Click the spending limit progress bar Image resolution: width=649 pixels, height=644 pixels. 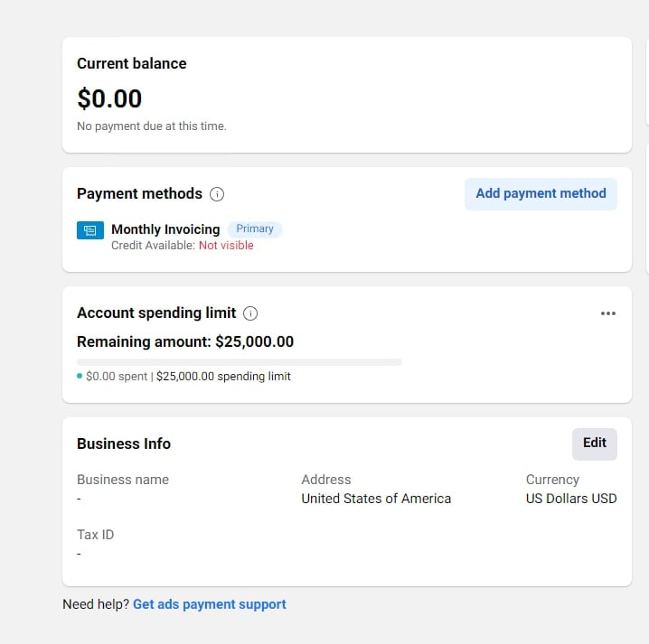click(x=240, y=362)
